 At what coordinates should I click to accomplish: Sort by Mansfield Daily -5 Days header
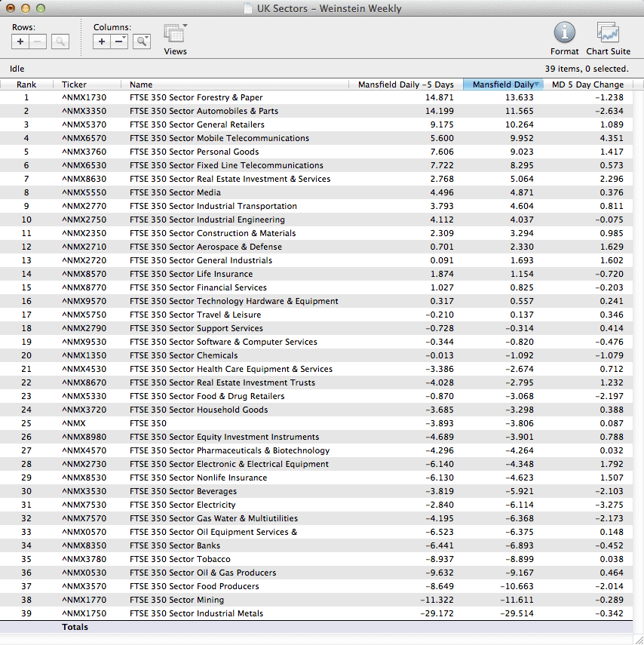pos(406,84)
